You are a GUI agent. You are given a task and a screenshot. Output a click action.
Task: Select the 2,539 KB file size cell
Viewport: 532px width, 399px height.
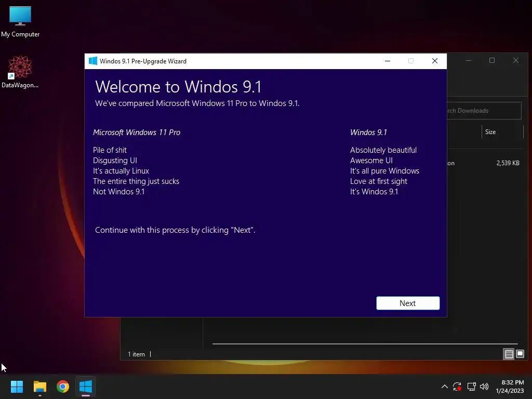508,163
